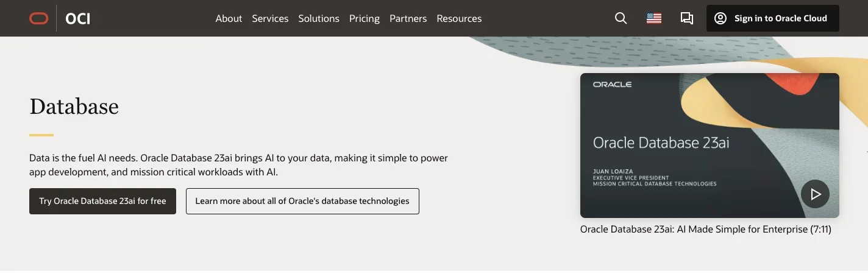Click the OCI home text
The height and width of the screenshot is (274, 868).
pyautogui.click(x=78, y=18)
